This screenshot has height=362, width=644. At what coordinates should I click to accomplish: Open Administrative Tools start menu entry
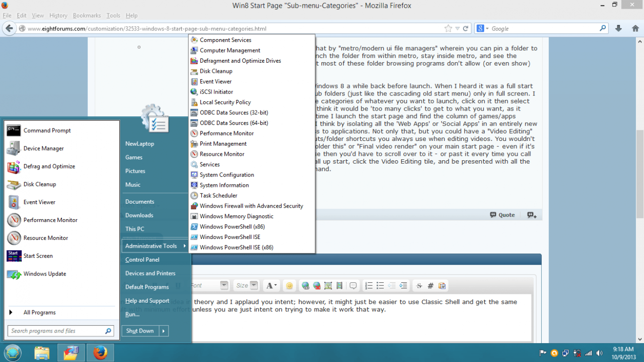[156, 246]
